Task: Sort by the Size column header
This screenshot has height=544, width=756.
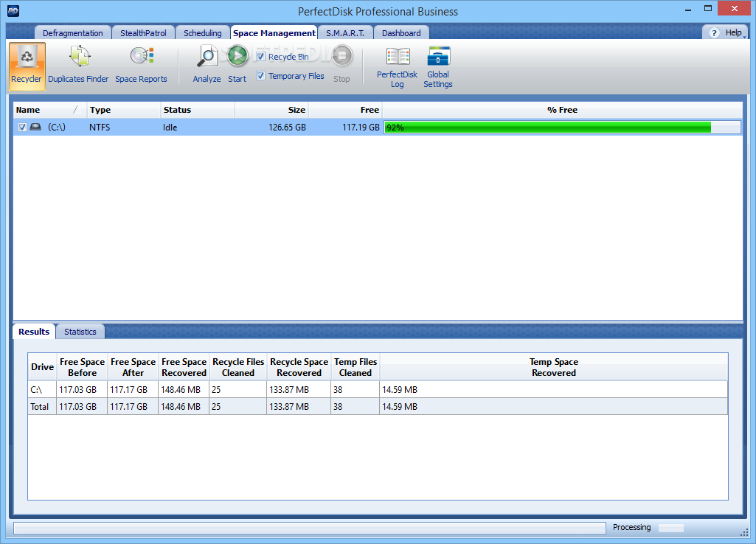Action: [x=271, y=110]
